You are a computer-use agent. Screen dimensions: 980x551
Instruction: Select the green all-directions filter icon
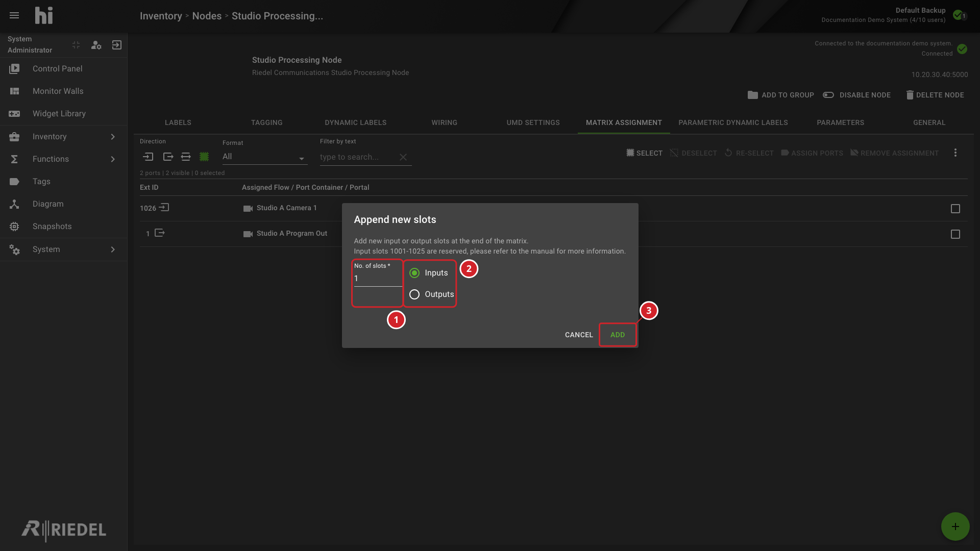(204, 157)
